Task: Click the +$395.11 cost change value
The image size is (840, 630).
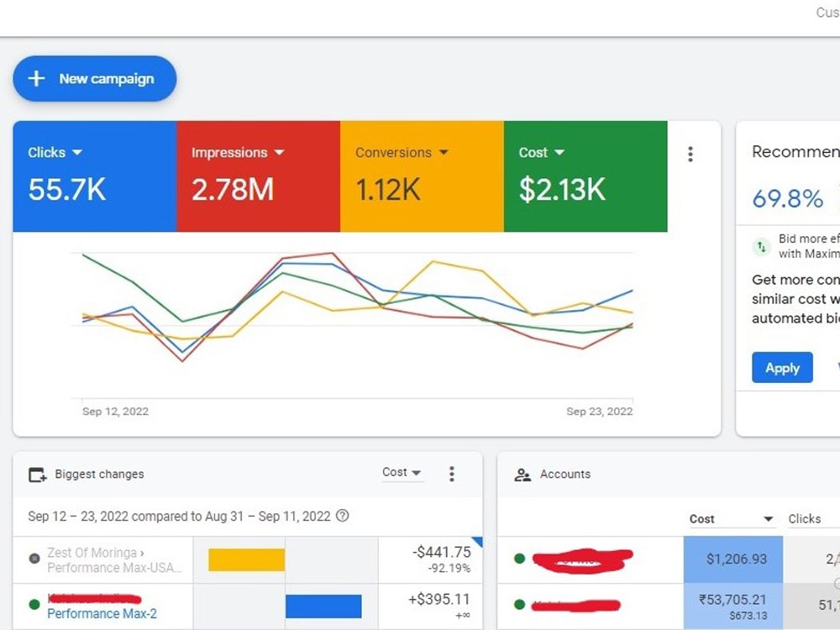Action: point(439,599)
